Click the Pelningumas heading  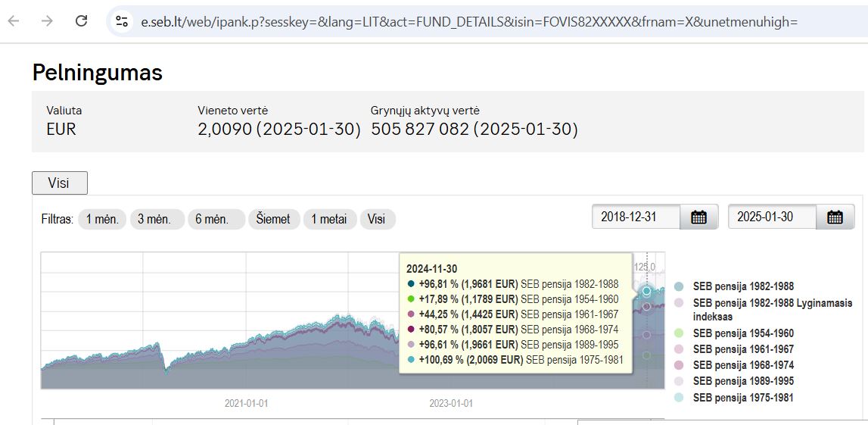tap(98, 73)
